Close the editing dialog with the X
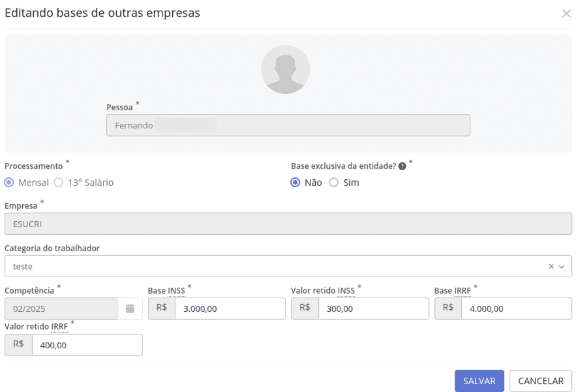This screenshot has height=392, width=576. pyautogui.click(x=566, y=13)
